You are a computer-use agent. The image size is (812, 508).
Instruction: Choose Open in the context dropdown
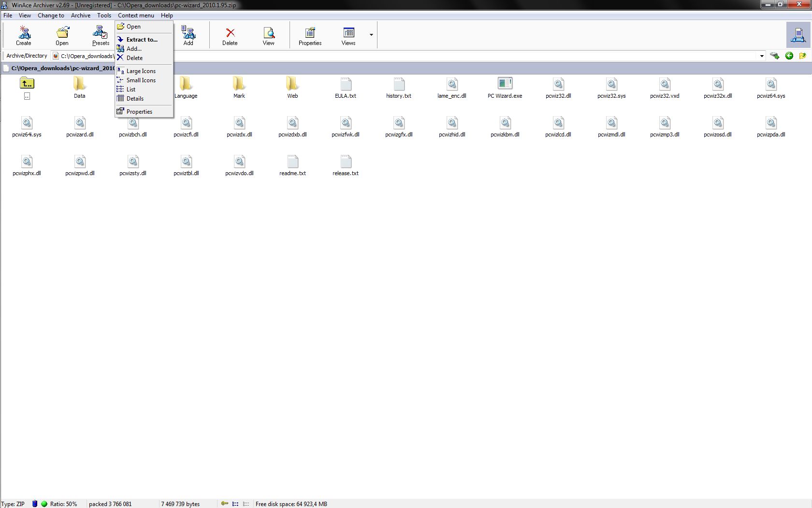point(144,27)
